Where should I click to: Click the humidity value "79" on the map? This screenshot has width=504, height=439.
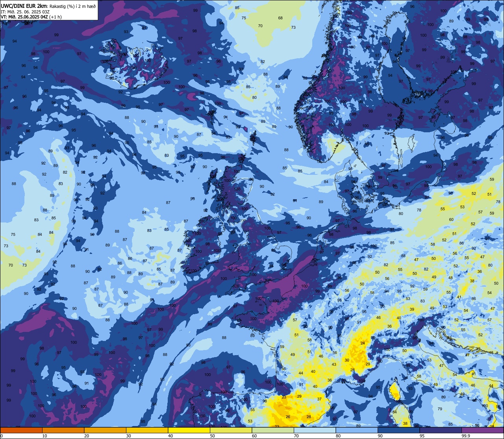(x=440, y=409)
